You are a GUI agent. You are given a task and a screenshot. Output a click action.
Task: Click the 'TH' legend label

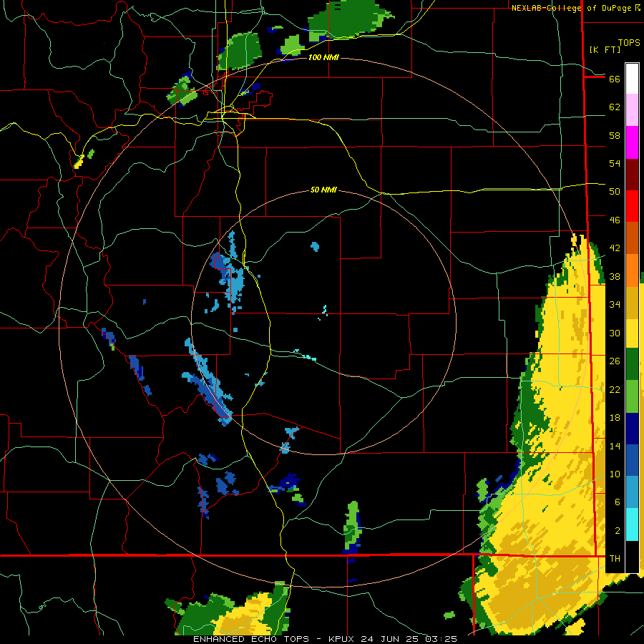click(615, 558)
